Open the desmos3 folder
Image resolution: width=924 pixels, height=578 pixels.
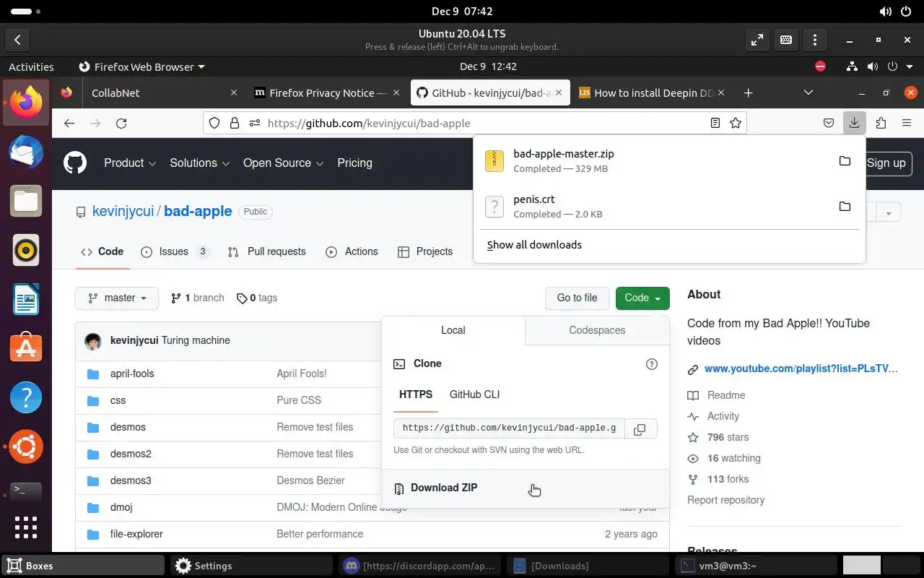pyautogui.click(x=131, y=480)
